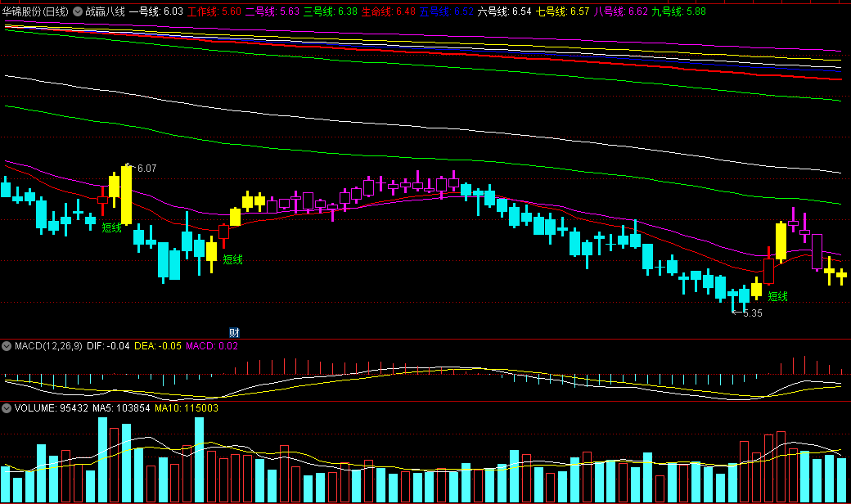851x504 pixels.
Task: Click the 华锦股份(日线) chart title
Action: (x=35, y=11)
